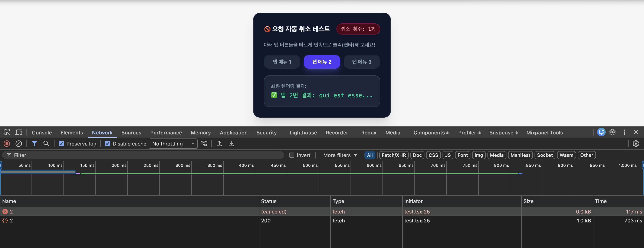This screenshot has height=248, width=644.
Task: Stop recording network log
Action: [7, 144]
